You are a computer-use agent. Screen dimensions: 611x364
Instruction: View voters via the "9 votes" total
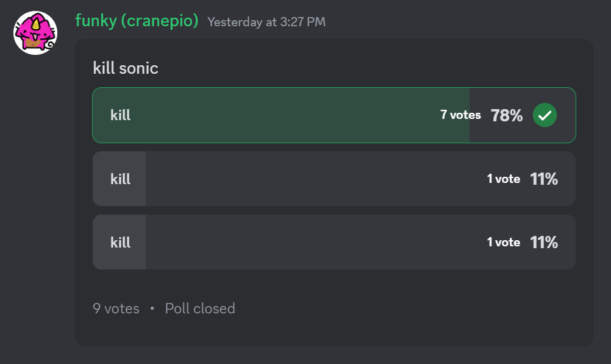pos(116,309)
